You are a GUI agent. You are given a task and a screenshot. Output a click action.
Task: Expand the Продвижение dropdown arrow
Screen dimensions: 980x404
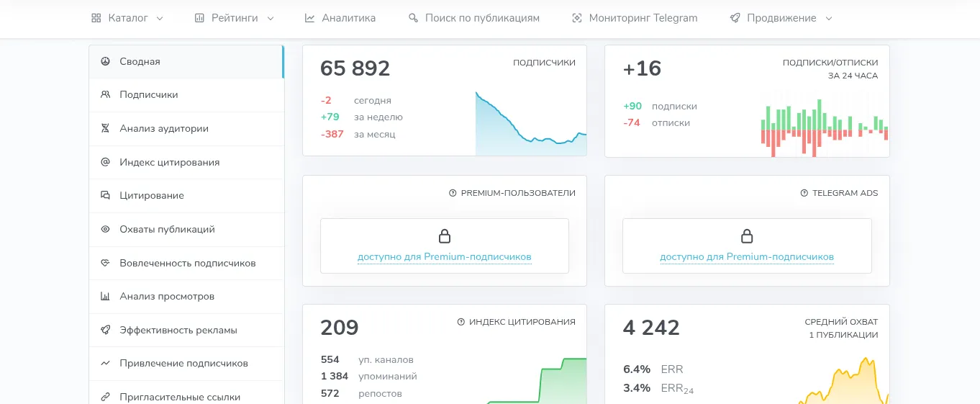[828, 18]
